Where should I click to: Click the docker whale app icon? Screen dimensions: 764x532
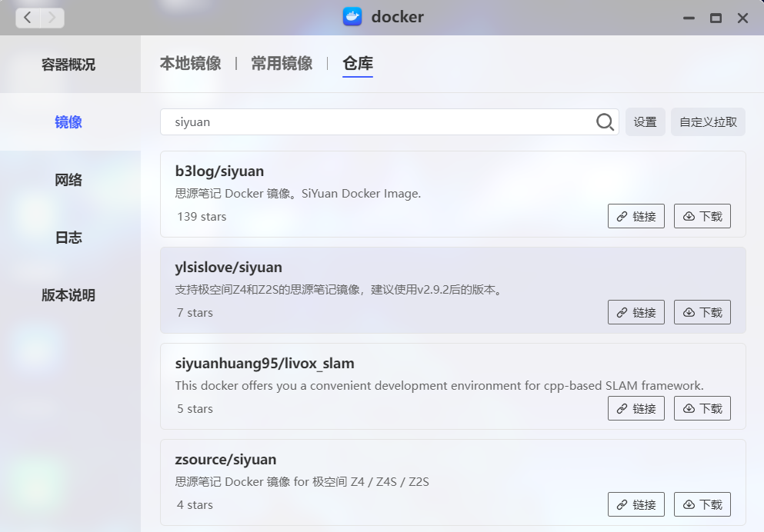pos(352,17)
